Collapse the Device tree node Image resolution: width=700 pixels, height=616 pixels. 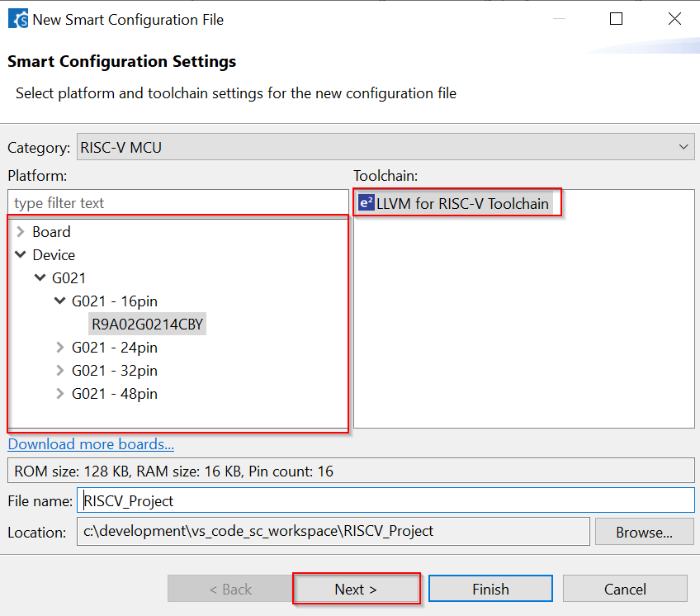(21, 254)
